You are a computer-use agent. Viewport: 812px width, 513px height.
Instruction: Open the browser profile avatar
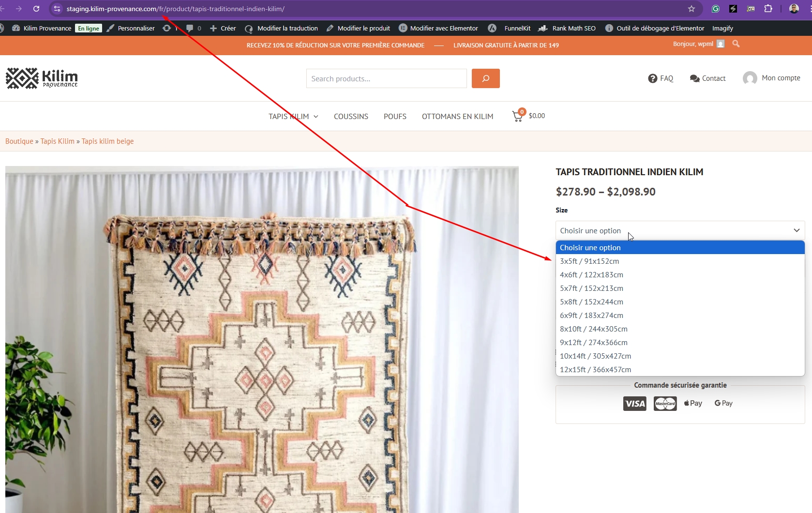click(x=794, y=9)
